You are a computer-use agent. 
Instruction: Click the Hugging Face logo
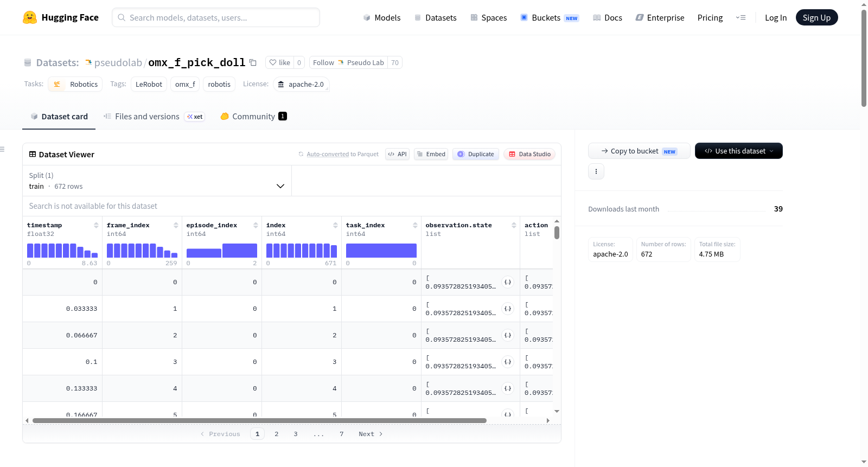point(30,17)
